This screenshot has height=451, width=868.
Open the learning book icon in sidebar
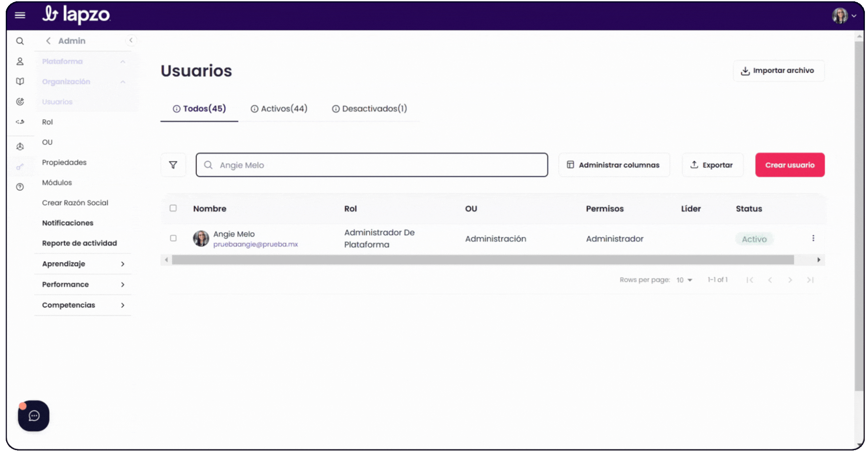[x=20, y=82]
